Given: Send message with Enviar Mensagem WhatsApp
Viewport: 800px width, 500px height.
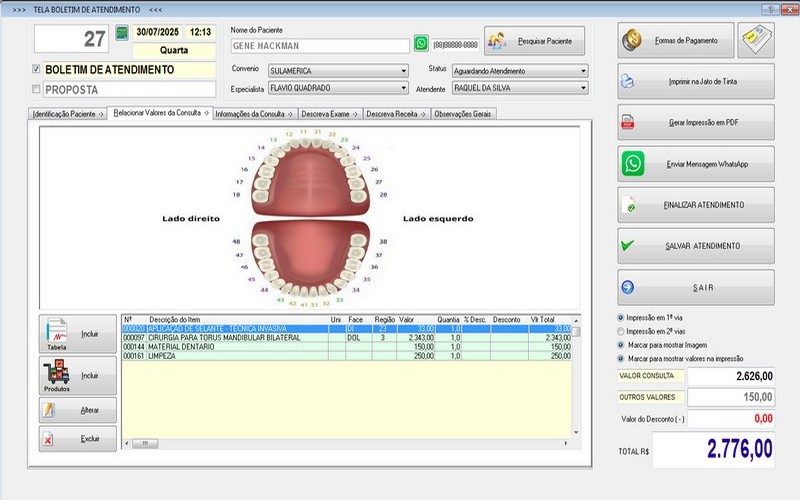Looking at the screenshot, I should pyautogui.click(x=695, y=163).
